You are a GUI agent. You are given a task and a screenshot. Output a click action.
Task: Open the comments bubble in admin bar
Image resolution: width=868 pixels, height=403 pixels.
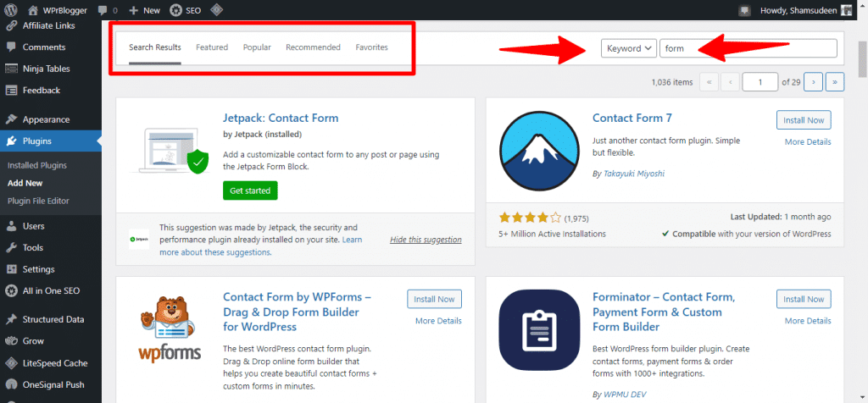(103, 10)
